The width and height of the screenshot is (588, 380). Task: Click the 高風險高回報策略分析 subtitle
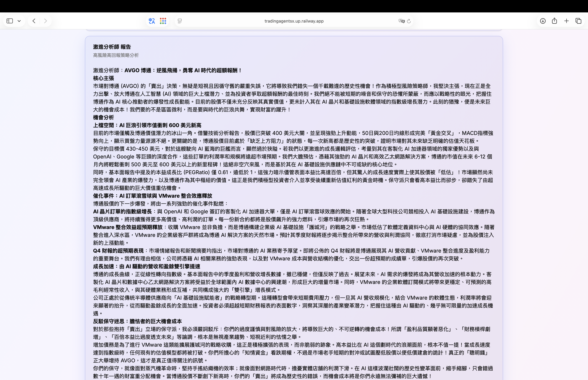tap(116, 55)
